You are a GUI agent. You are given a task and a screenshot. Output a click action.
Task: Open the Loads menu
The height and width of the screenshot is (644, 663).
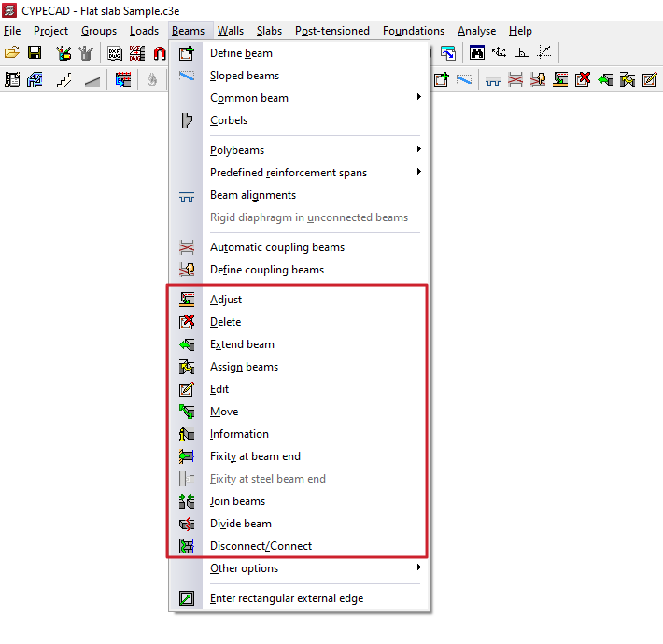tap(144, 31)
